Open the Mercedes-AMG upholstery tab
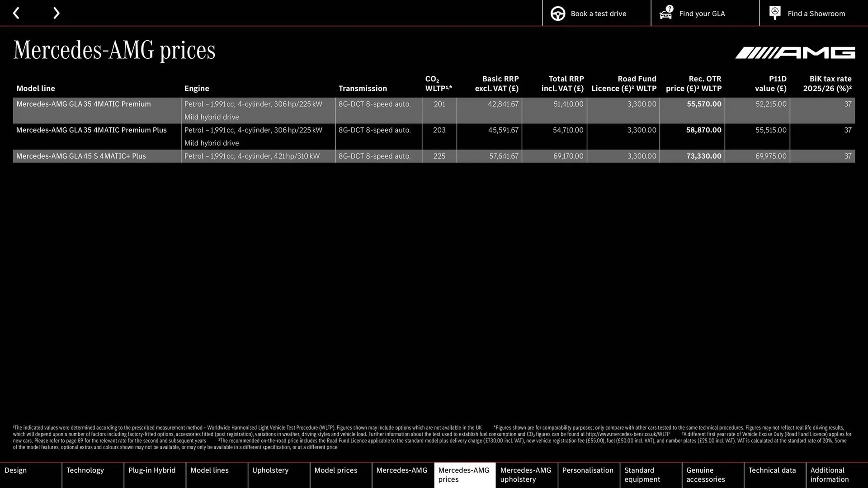 click(x=525, y=475)
